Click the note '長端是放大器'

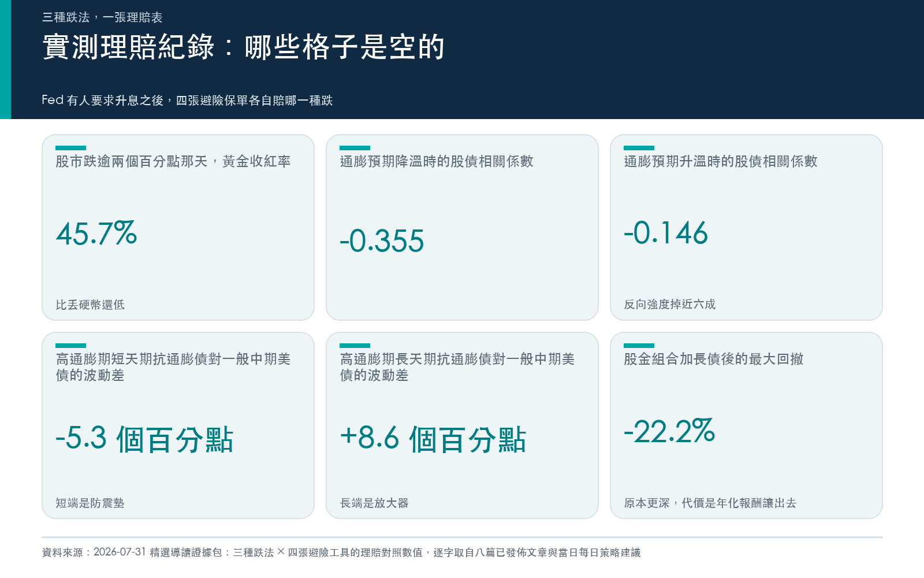pos(374,503)
